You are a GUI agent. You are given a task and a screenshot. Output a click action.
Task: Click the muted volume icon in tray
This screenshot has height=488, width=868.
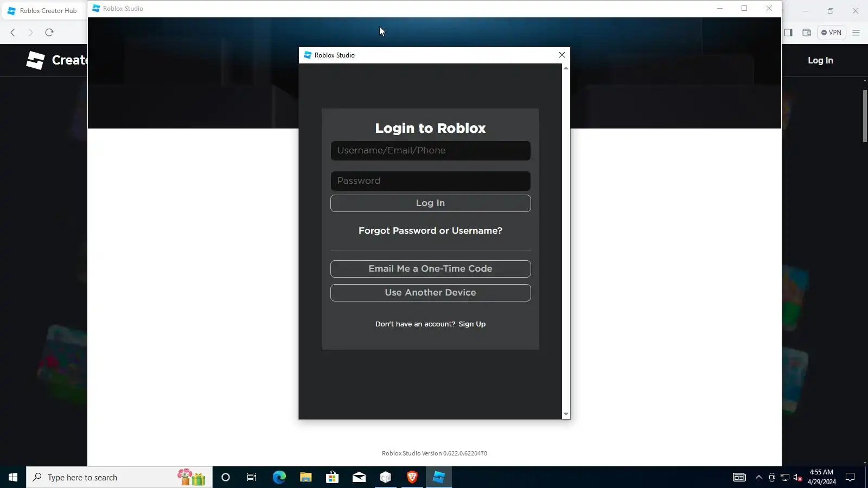point(798,477)
